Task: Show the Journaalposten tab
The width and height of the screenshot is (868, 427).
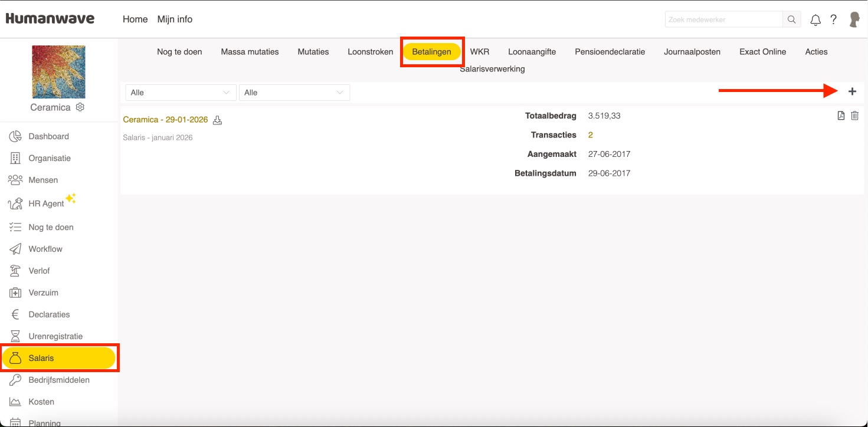Action: 692,52
